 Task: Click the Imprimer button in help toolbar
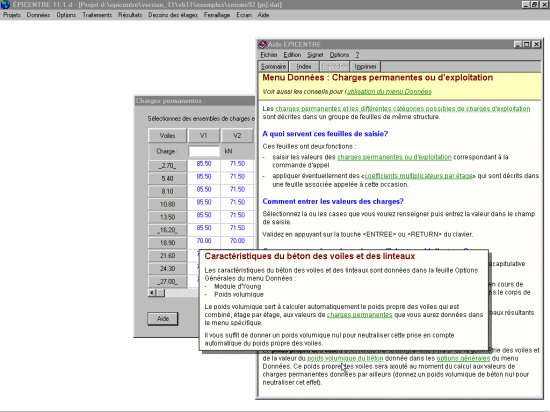click(x=365, y=67)
